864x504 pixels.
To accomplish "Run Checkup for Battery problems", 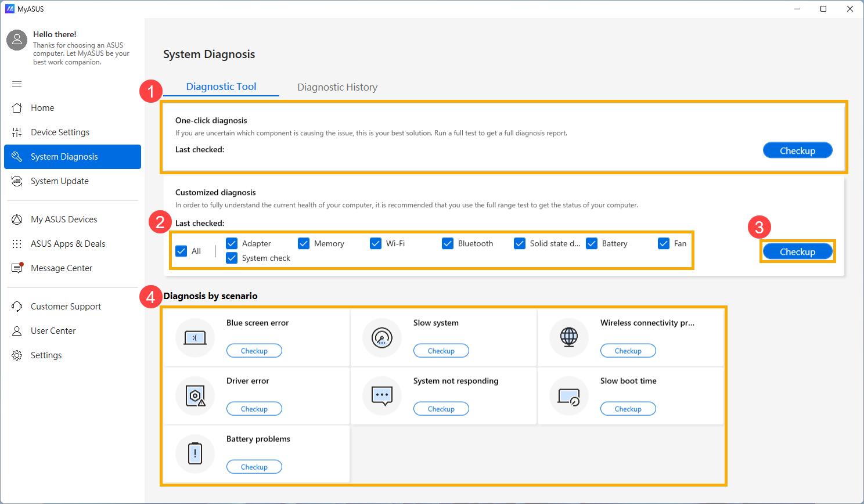I will click(254, 467).
